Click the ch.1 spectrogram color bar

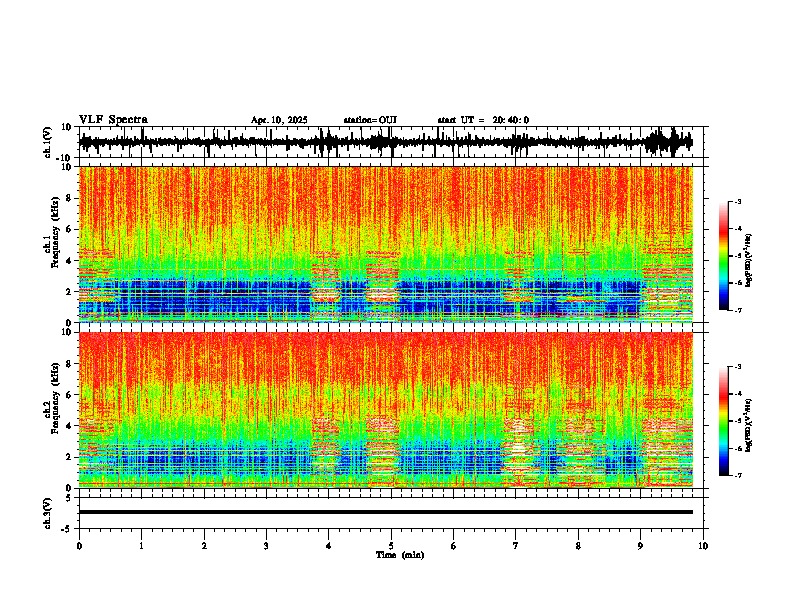click(724, 256)
